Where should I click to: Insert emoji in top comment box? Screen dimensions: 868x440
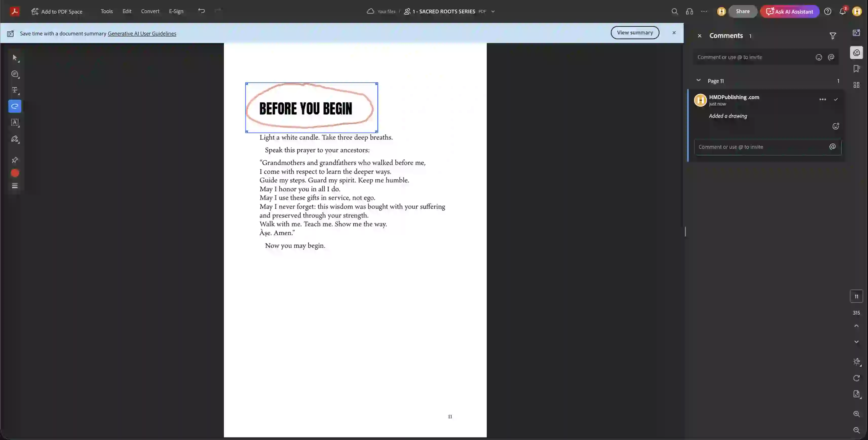coord(819,57)
